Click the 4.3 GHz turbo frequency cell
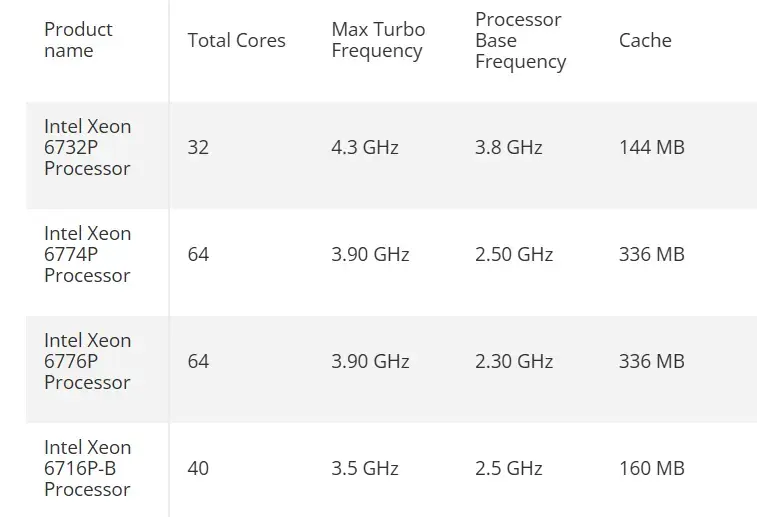 pos(365,147)
